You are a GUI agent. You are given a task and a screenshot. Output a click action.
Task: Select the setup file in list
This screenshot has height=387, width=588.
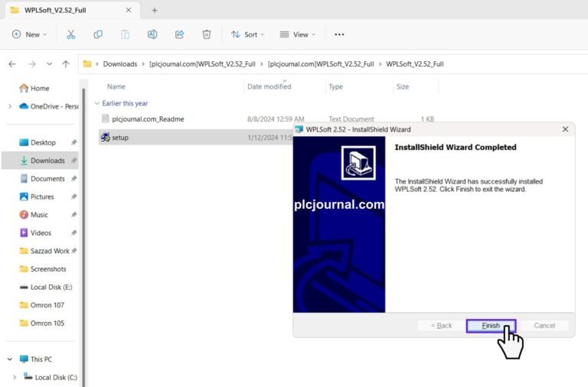[x=120, y=138]
